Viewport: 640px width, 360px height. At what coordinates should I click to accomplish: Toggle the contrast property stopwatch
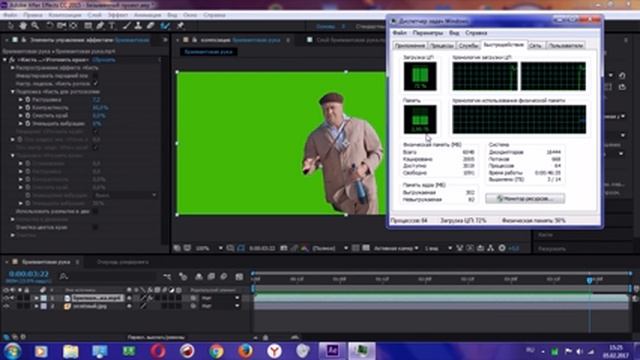(28, 108)
